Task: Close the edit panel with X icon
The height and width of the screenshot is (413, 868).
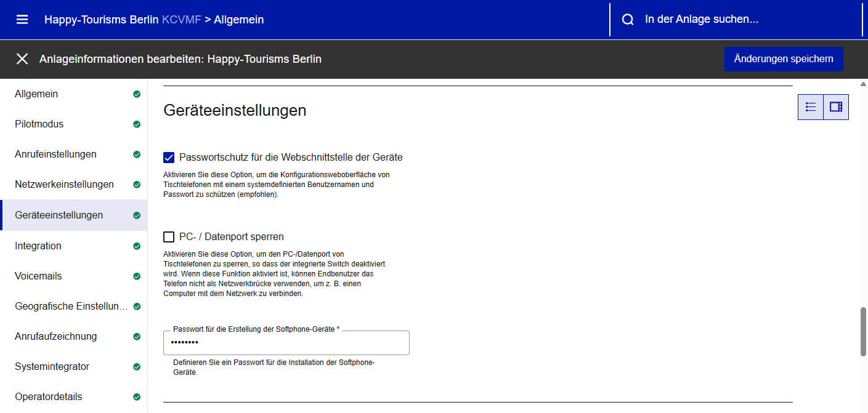Action: [x=22, y=59]
